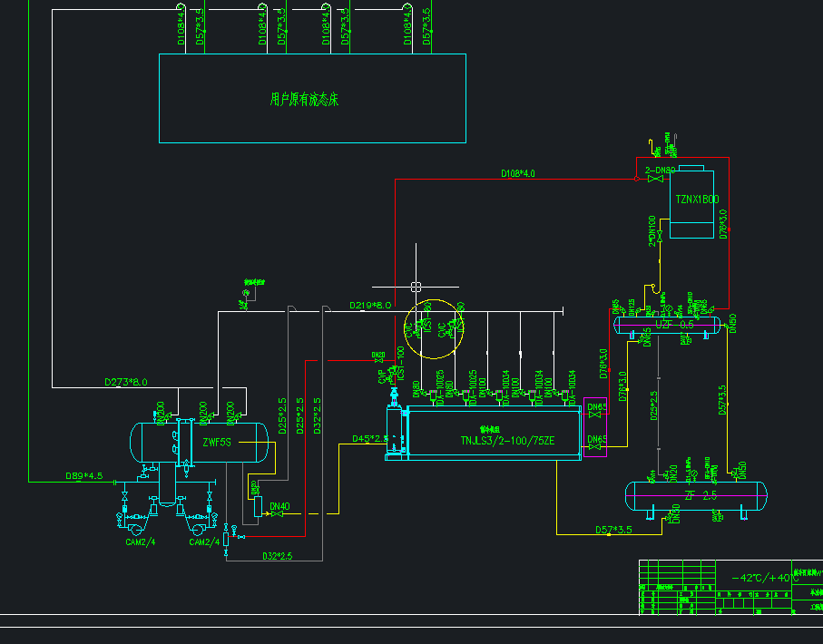Image resolution: width=823 pixels, height=644 pixels.
Task: Select the TZNX1B00 equipment label
Action: pyautogui.click(x=697, y=200)
